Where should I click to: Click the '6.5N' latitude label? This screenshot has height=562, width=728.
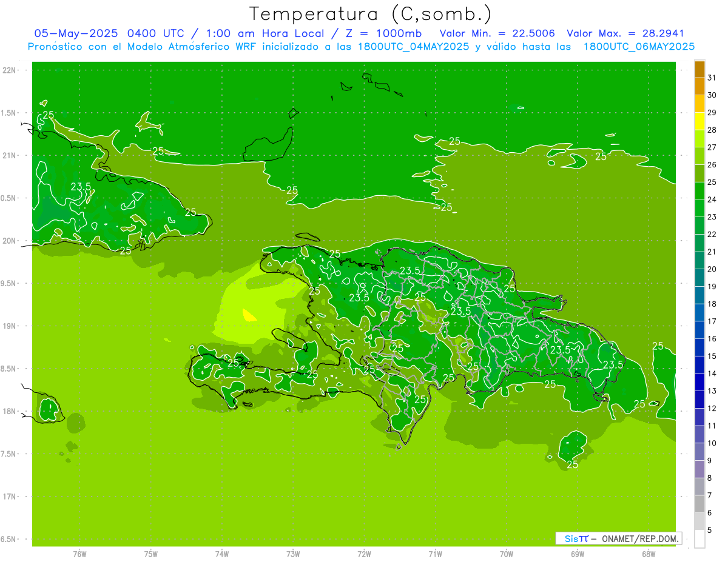click(9, 540)
